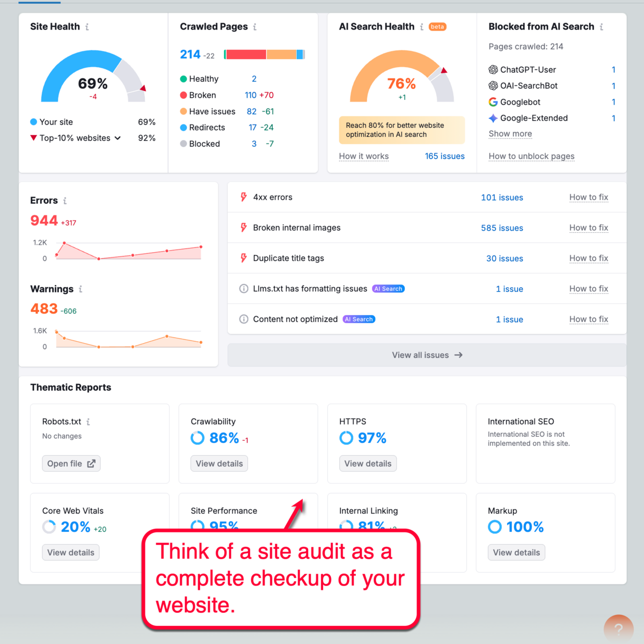Click the View all issues button
The image size is (644, 644).
pyautogui.click(x=427, y=355)
